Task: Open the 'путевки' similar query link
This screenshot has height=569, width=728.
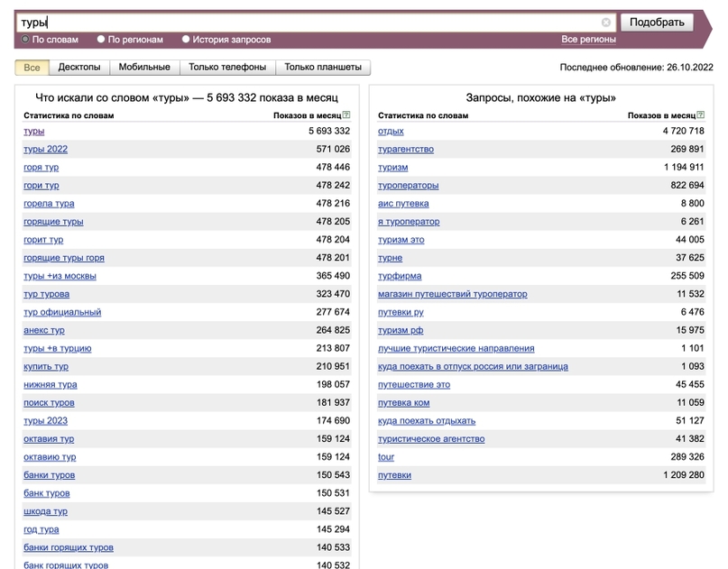Action: [394, 475]
